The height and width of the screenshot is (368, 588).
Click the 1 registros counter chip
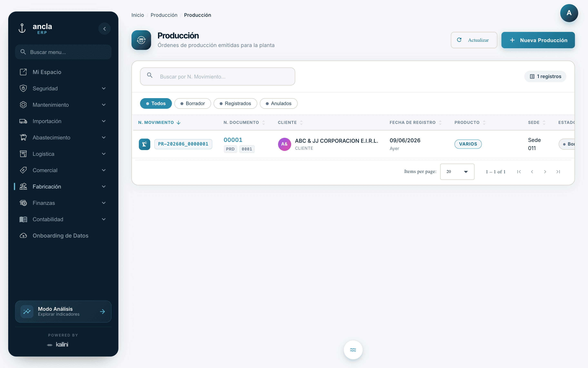(545, 76)
